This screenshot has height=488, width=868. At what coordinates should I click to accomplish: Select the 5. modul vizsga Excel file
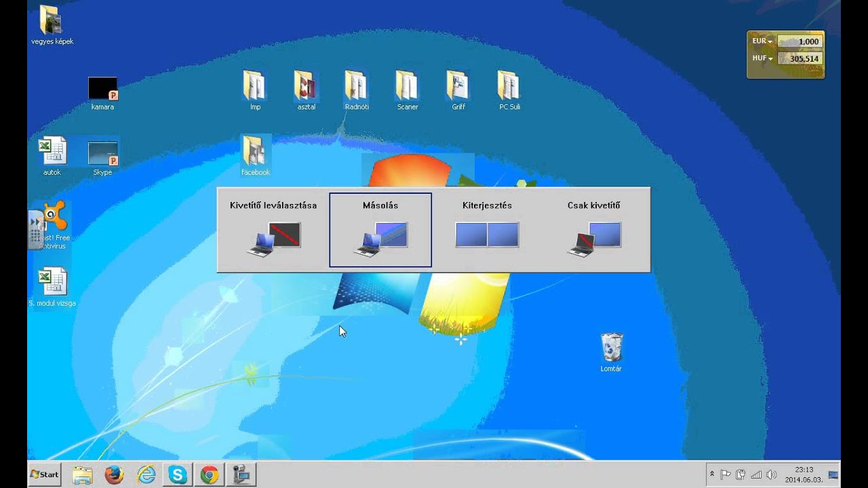point(52,287)
